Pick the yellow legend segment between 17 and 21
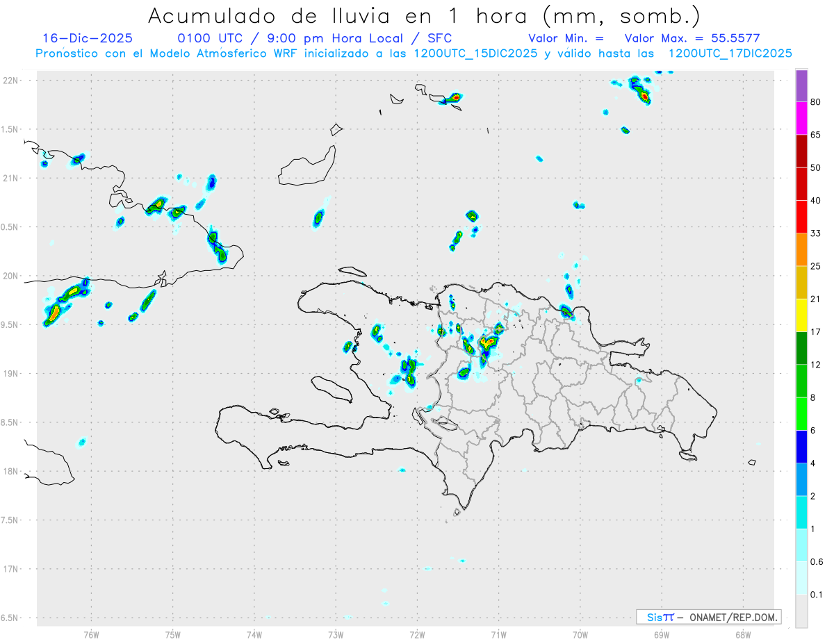834x644 pixels. click(x=801, y=315)
